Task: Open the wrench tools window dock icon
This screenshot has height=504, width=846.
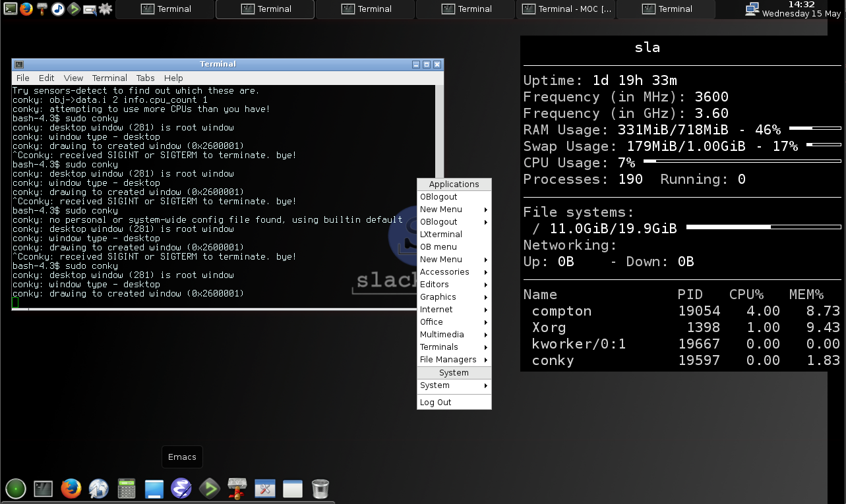Action: 264,488
